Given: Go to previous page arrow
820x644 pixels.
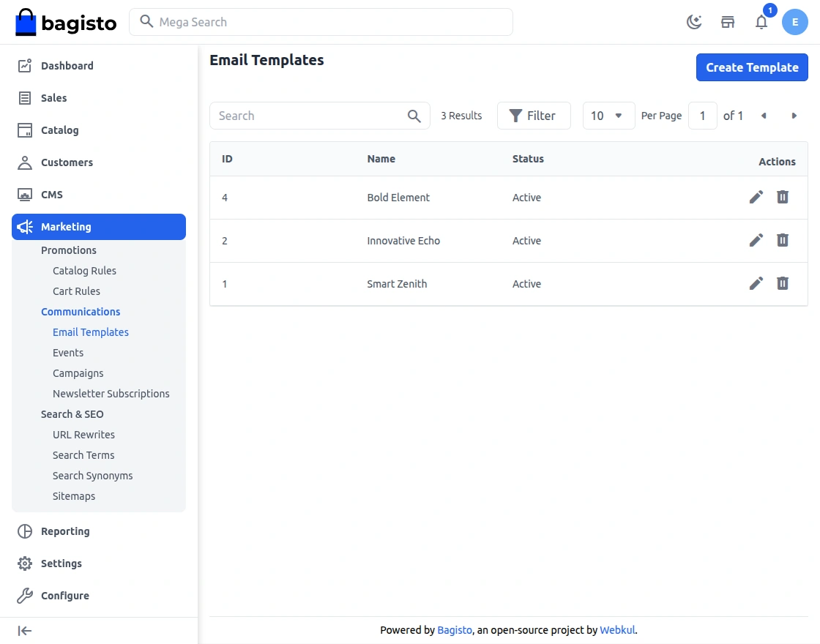Looking at the screenshot, I should 764,116.
